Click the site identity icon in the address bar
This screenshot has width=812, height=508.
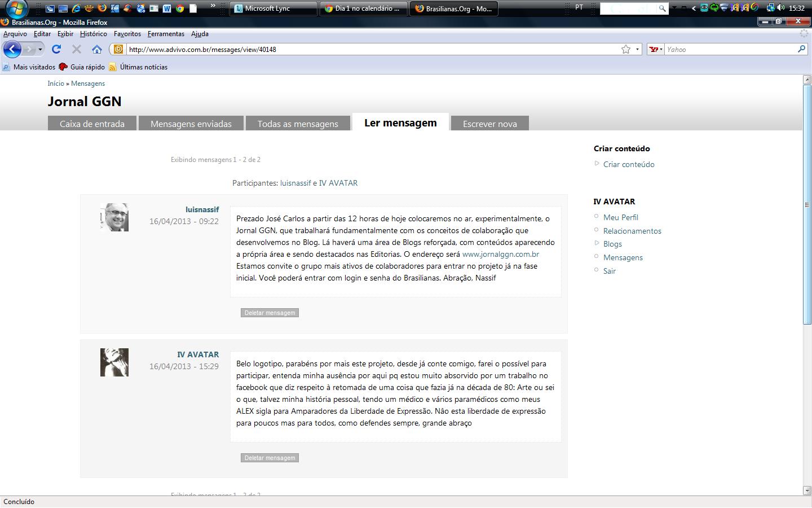(x=118, y=49)
